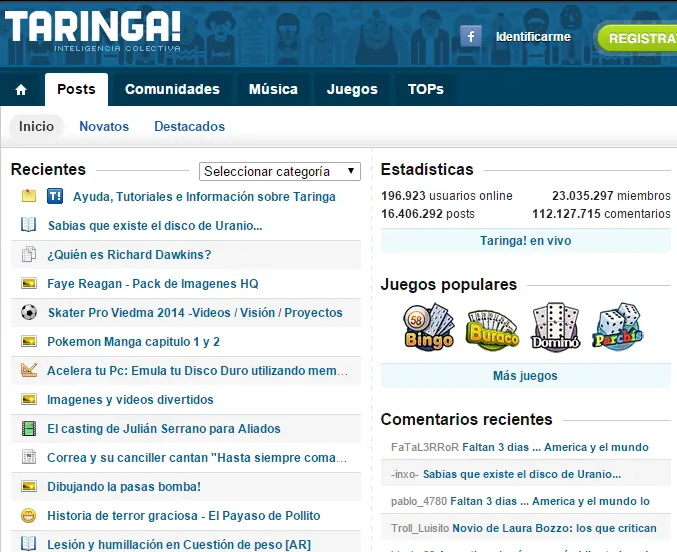Image resolution: width=677 pixels, height=552 pixels.
Task: Click the Taringa! logo
Action: coord(93,31)
